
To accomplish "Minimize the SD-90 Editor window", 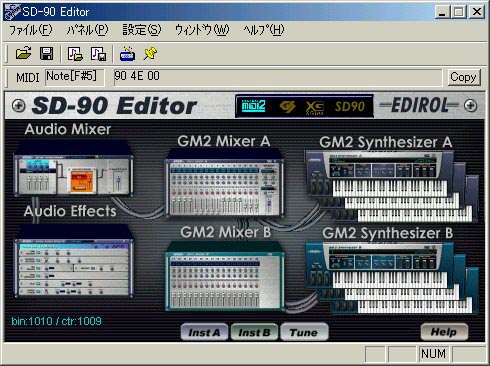I will click(x=442, y=12).
